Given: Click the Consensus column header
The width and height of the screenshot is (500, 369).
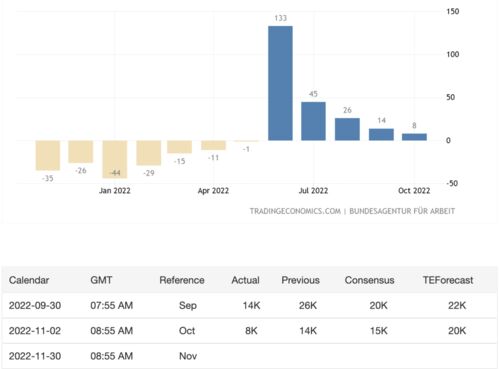Looking at the screenshot, I should (x=369, y=280).
